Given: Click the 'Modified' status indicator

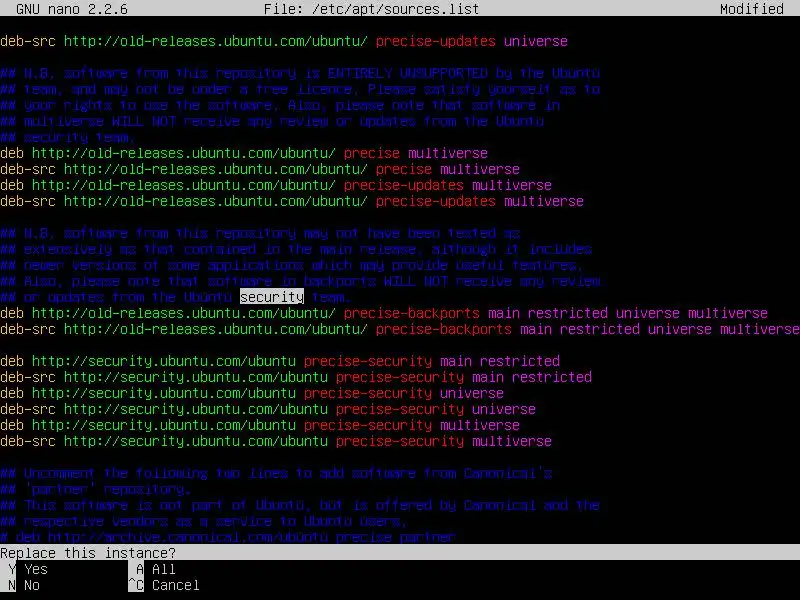Looking at the screenshot, I should click(752, 9).
